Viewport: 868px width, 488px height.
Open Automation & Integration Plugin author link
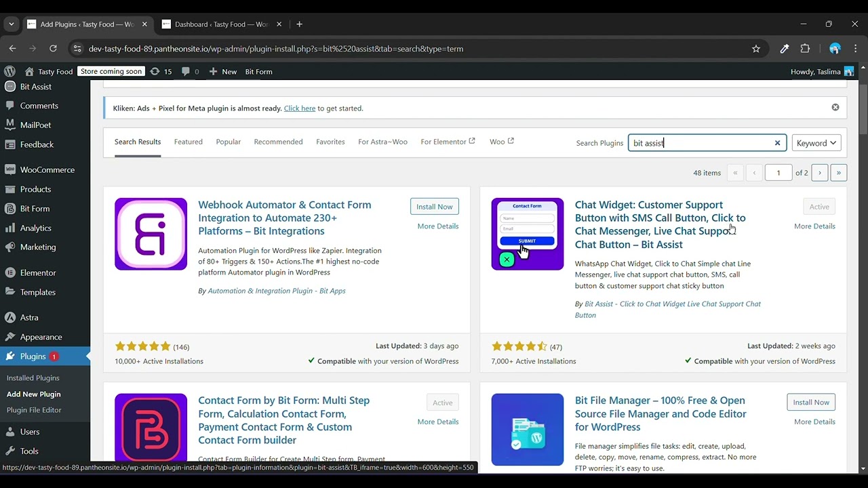click(277, 291)
